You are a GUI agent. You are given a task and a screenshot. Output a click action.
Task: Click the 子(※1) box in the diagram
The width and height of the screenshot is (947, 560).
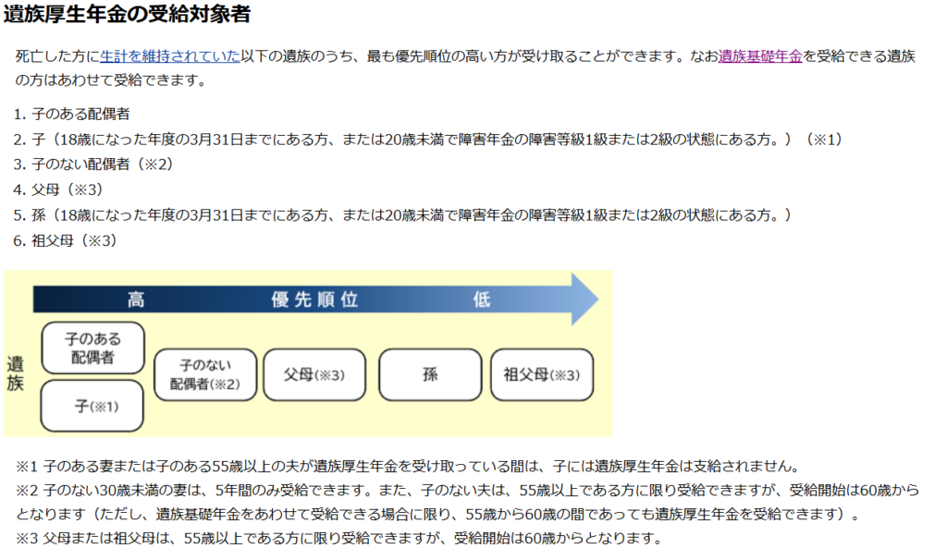tap(92, 406)
